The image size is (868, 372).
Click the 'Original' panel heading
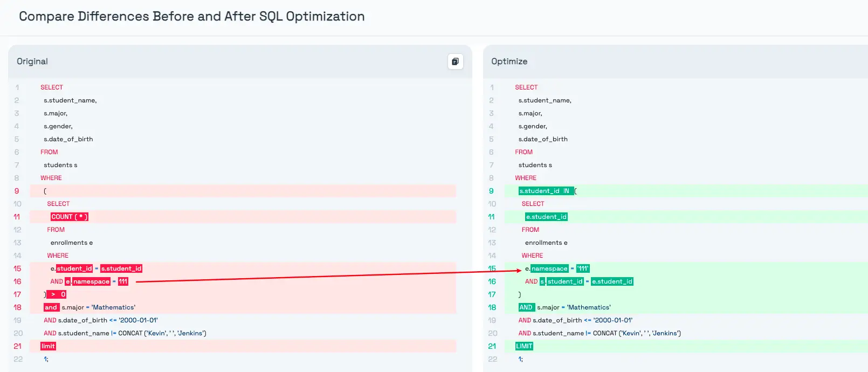point(32,61)
